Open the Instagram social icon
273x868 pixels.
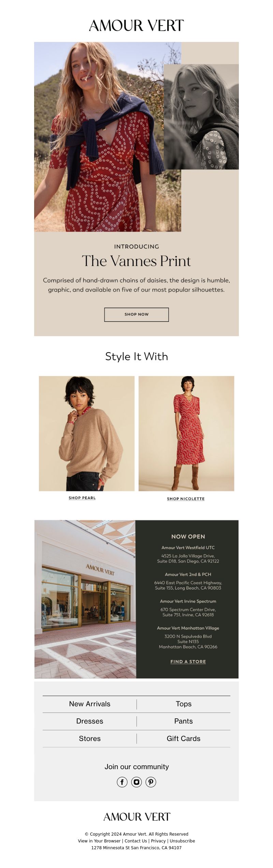pyautogui.click(x=136, y=782)
